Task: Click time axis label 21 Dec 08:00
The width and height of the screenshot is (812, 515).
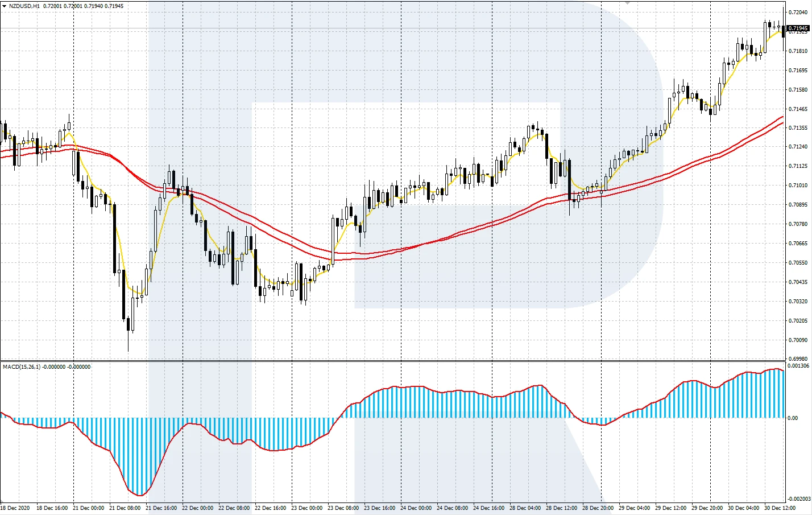Action: coord(125,508)
